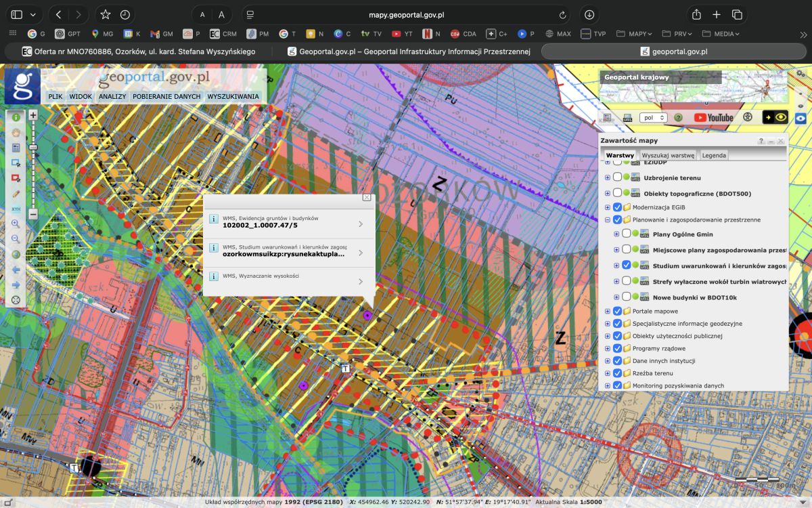Click the XYH coordinates tool
This screenshot has width=812, height=508.
pos(16,209)
